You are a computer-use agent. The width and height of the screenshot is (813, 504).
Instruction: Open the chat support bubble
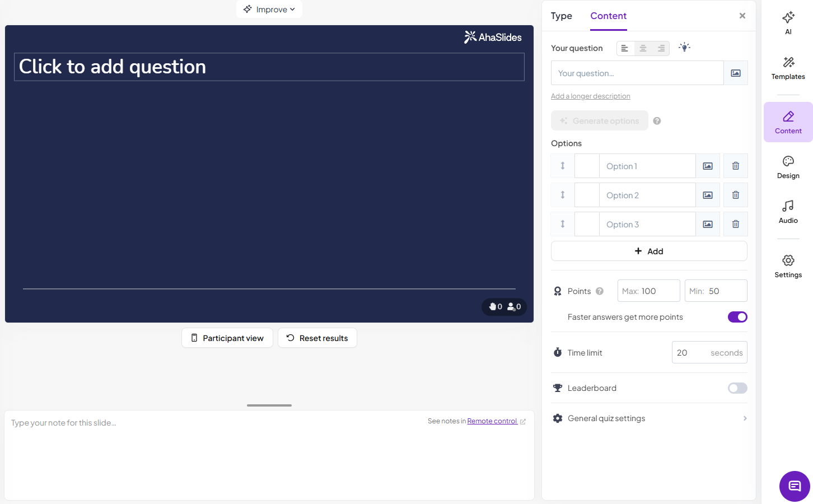[794, 486]
